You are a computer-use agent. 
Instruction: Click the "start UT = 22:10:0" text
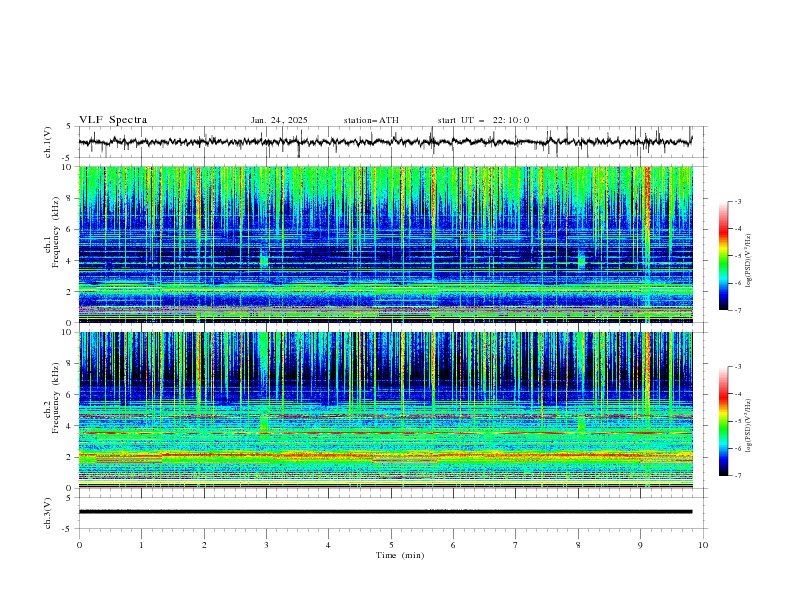click(483, 120)
